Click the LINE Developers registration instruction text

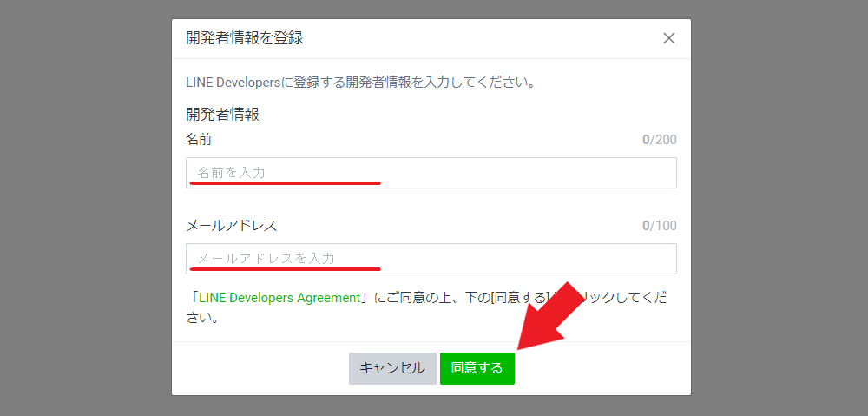(x=359, y=83)
